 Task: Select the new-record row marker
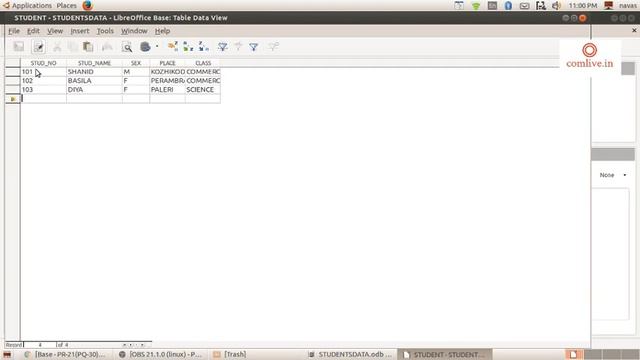pos(13,99)
